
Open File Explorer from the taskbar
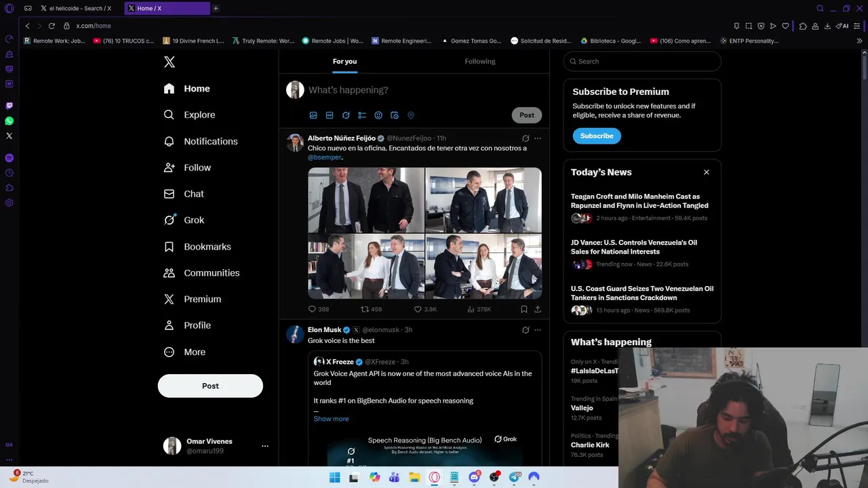click(414, 477)
